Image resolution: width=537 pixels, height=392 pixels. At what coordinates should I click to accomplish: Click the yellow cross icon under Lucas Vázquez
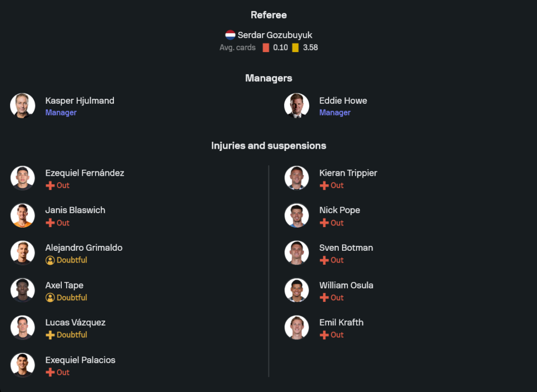point(50,335)
